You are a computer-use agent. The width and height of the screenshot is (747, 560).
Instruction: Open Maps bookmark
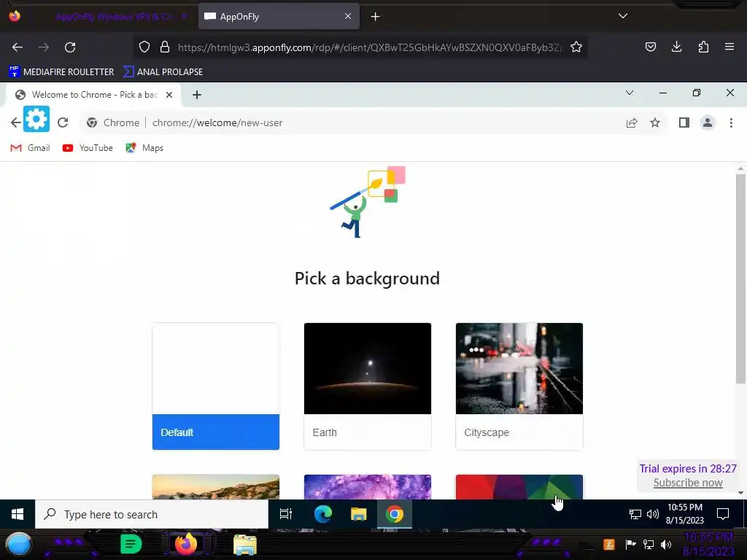click(144, 148)
